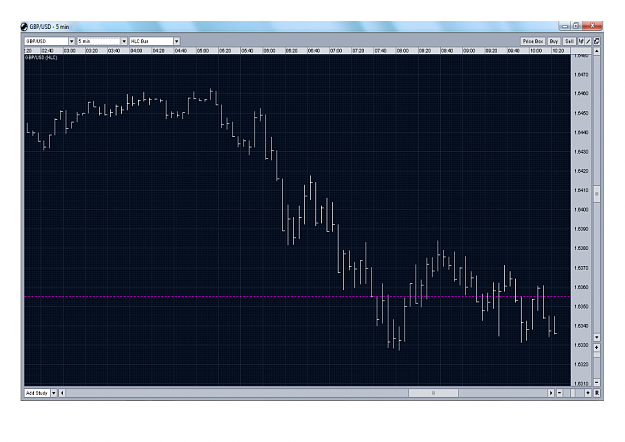
Task: Click the 03:00 time axis label
Action: click(x=70, y=51)
